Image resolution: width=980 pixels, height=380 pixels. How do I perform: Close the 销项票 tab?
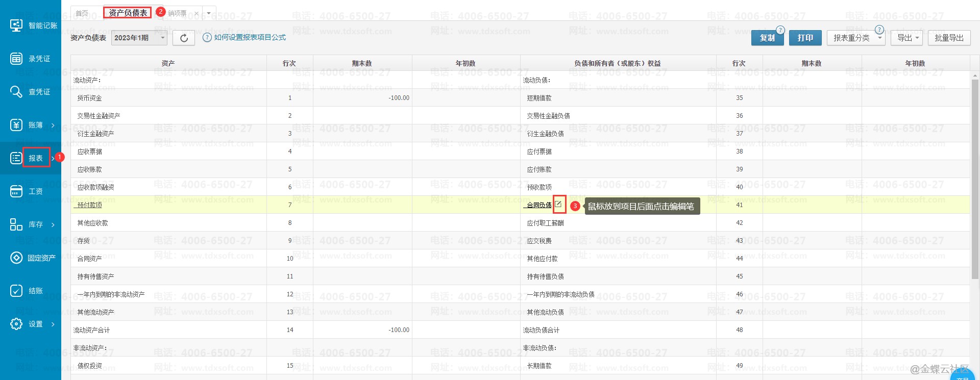(x=197, y=13)
